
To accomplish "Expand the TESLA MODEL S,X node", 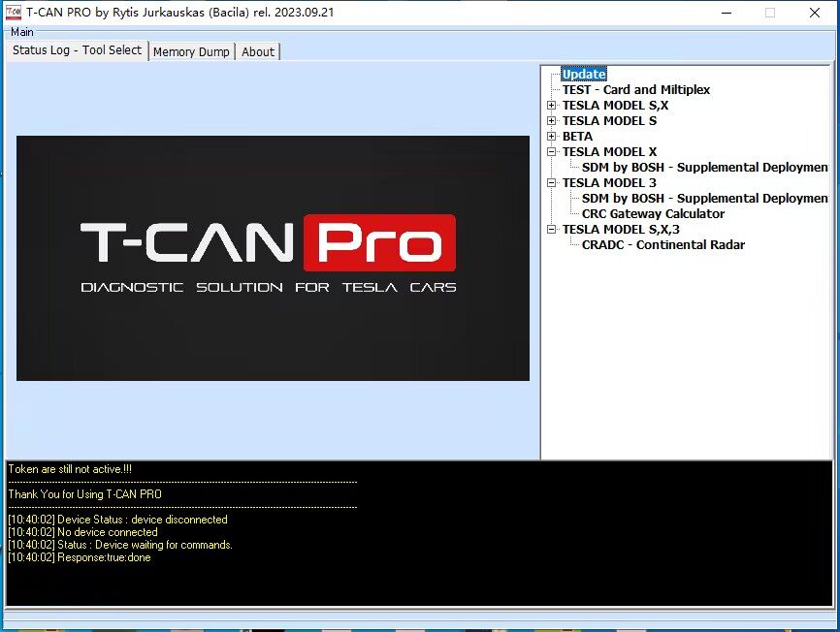I will [551, 106].
